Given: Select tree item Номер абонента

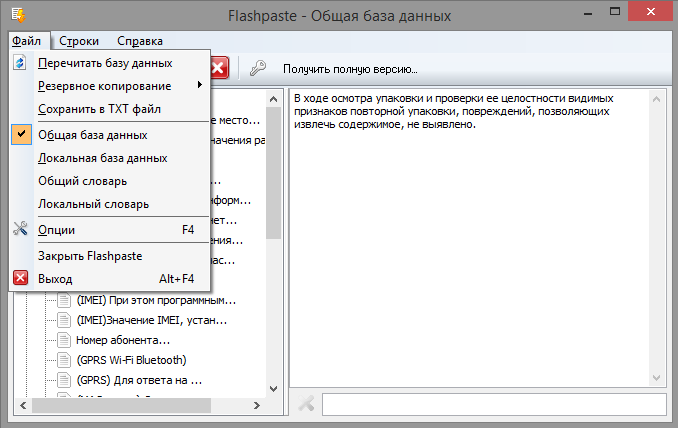Looking at the screenshot, I should pos(123,340).
